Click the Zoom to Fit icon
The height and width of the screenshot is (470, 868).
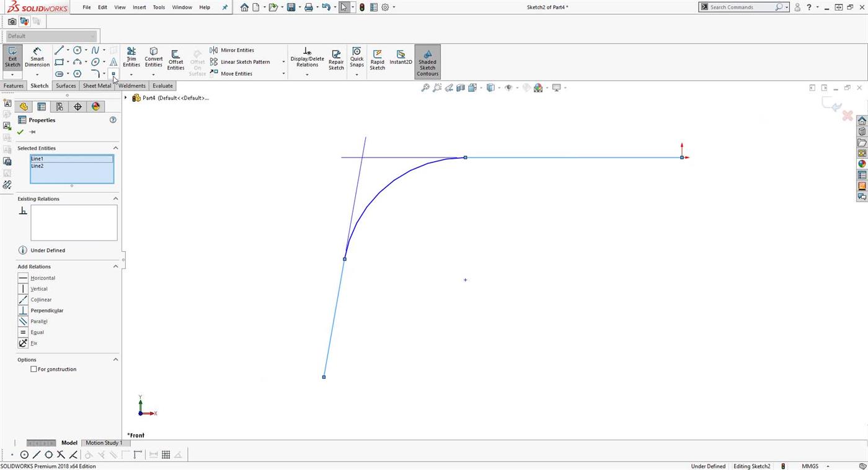425,87
